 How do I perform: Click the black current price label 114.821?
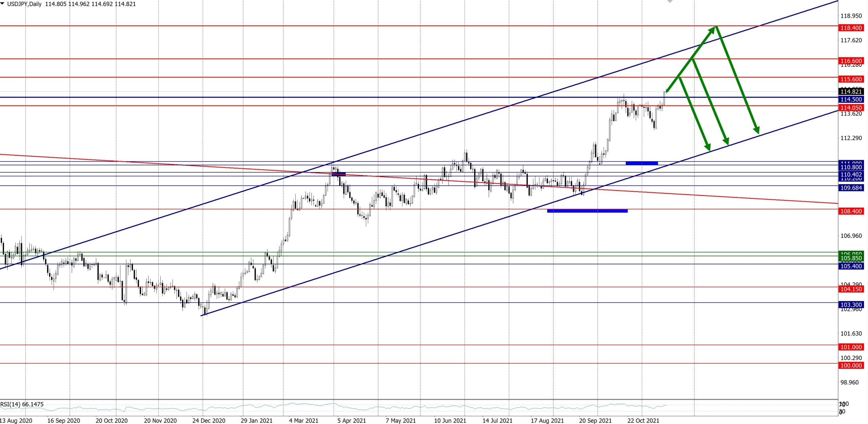click(851, 92)
